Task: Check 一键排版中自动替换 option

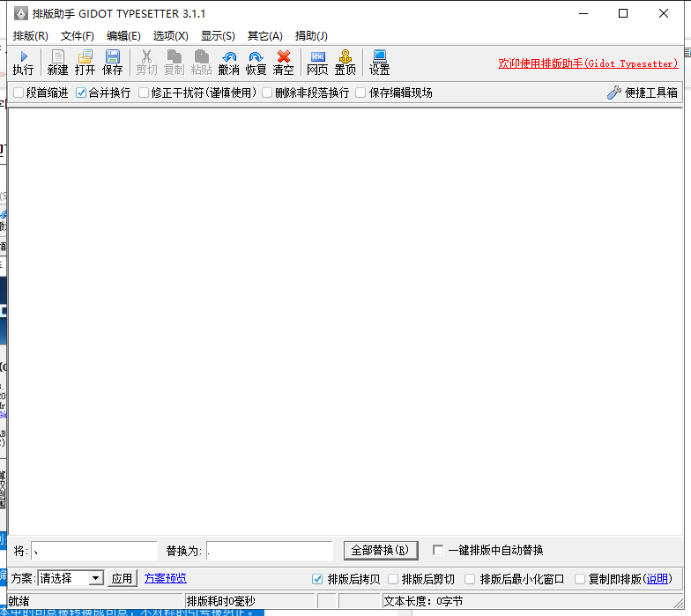Action: click(438, 550)
